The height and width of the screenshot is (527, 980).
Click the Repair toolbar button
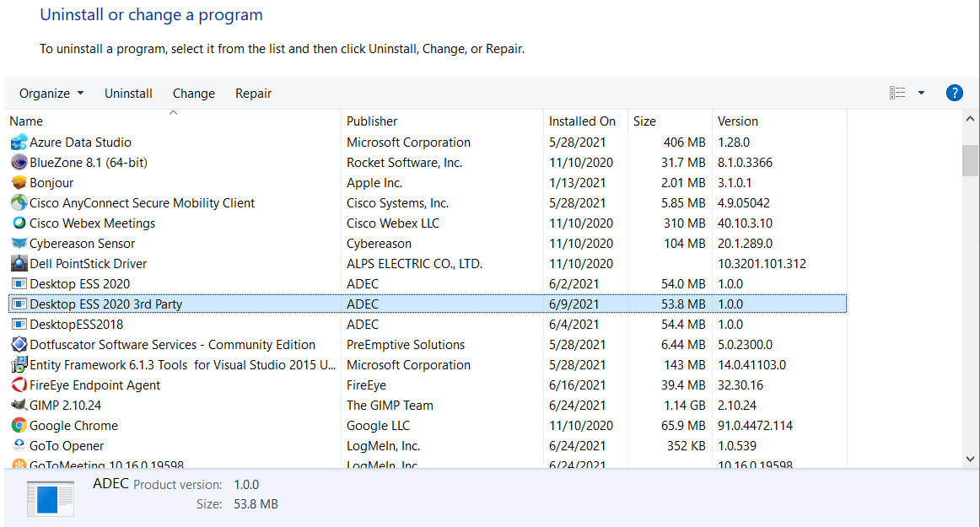[253, 94]
